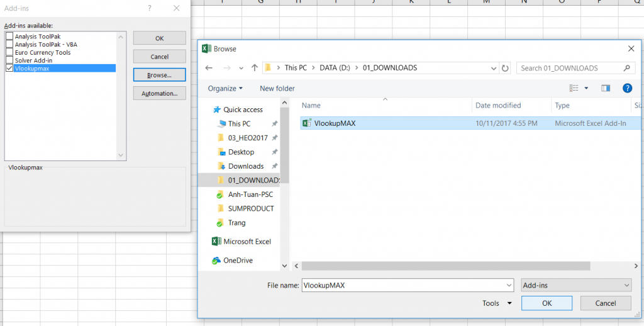Image resolution: width=644 pixels, height=326 pixels.
Task: Click the file list horizontal scrollbar
Action: (x=446, y=266)
